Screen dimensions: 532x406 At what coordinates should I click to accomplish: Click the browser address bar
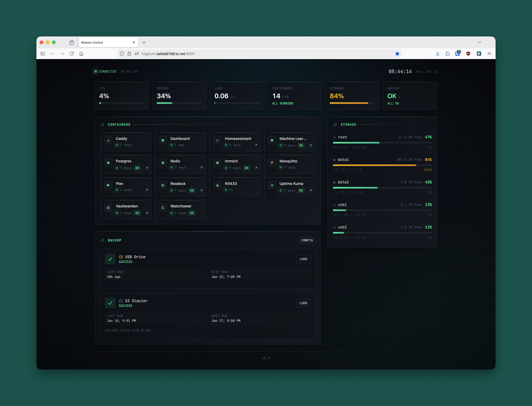click(217, 53)
